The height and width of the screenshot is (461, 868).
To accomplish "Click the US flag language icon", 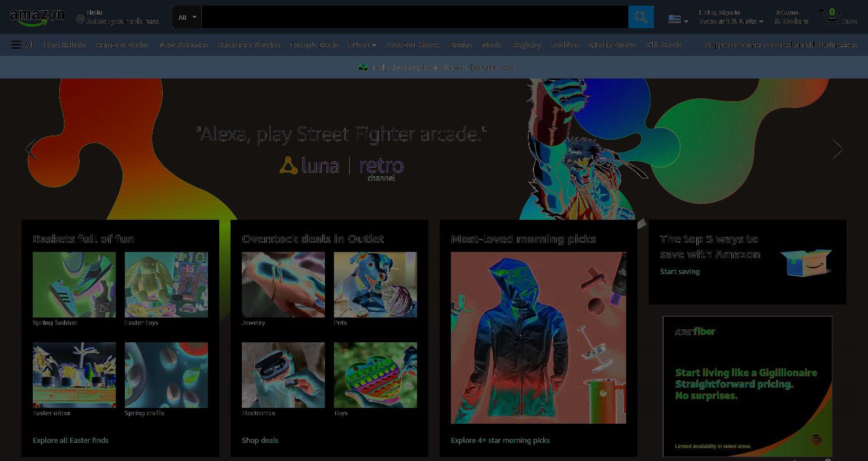I will [674, 19].
